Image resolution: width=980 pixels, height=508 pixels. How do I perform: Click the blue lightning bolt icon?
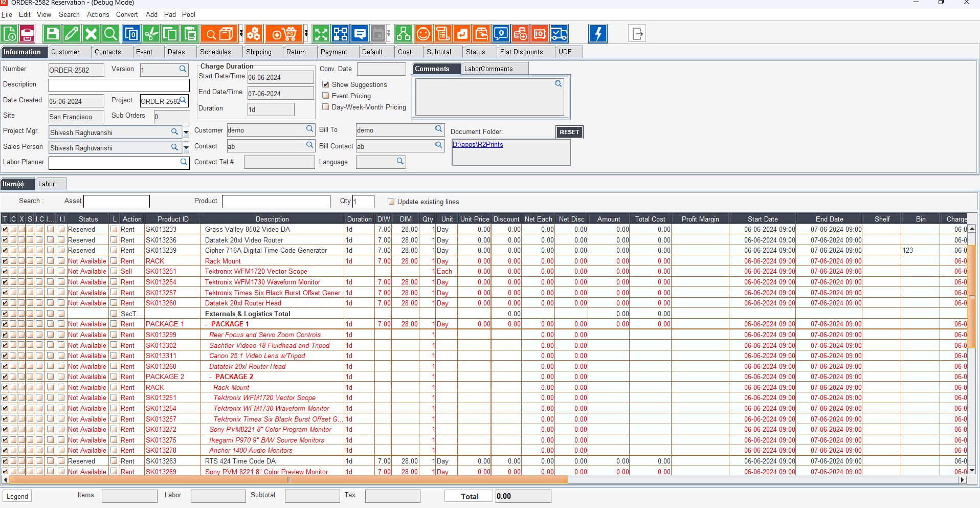pos(597,34)
